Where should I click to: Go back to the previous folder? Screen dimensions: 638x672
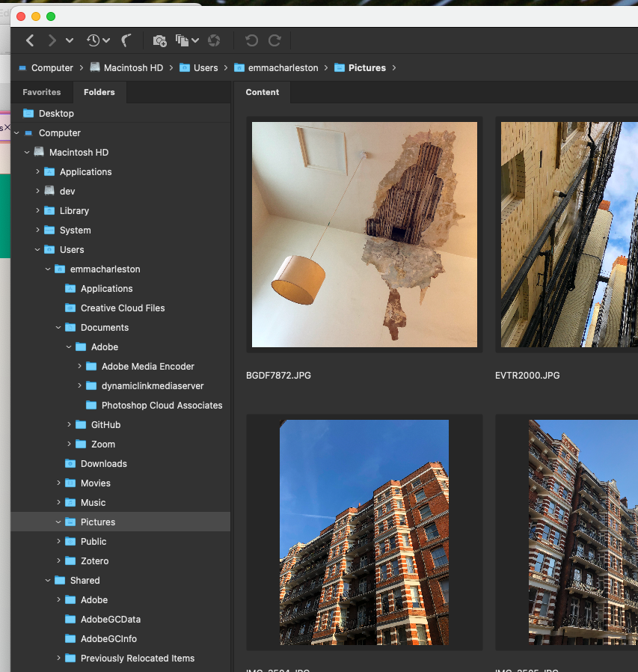pyautogui.click(x=30, y=40)
